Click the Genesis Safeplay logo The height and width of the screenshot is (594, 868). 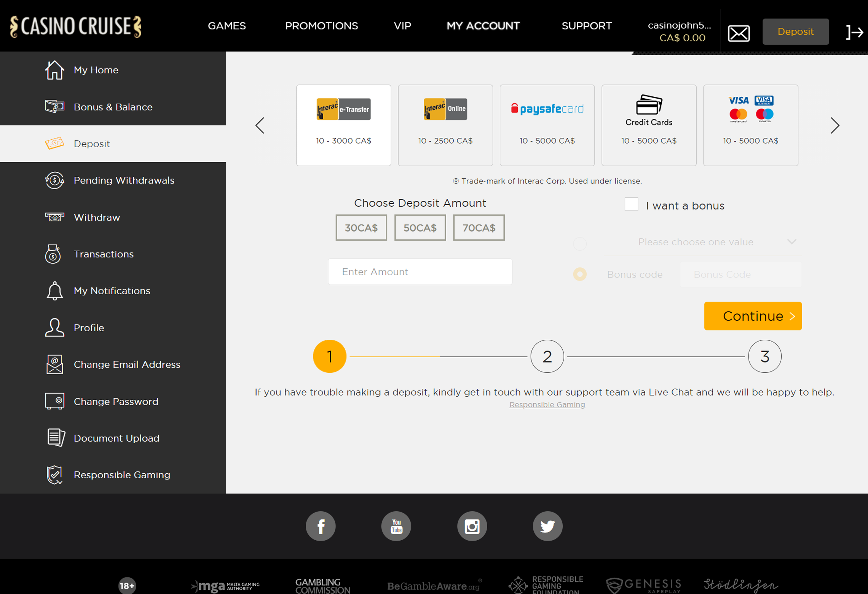[x=644, y=586]
